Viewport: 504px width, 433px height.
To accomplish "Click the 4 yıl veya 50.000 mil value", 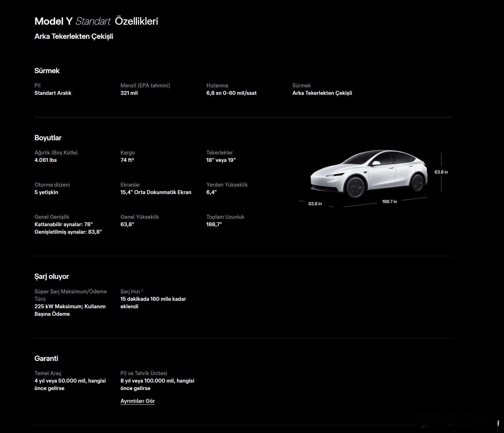I will tap(70, 384).
